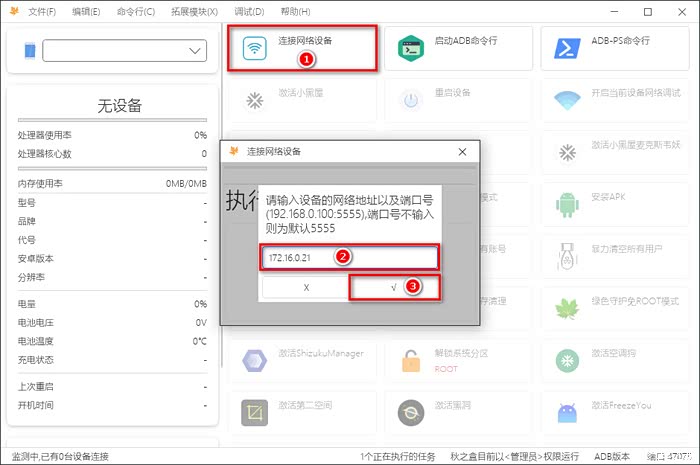700x465 pixels.
Task: Click the network address input field
Action: pyautogui.click(x=350, y=257)
